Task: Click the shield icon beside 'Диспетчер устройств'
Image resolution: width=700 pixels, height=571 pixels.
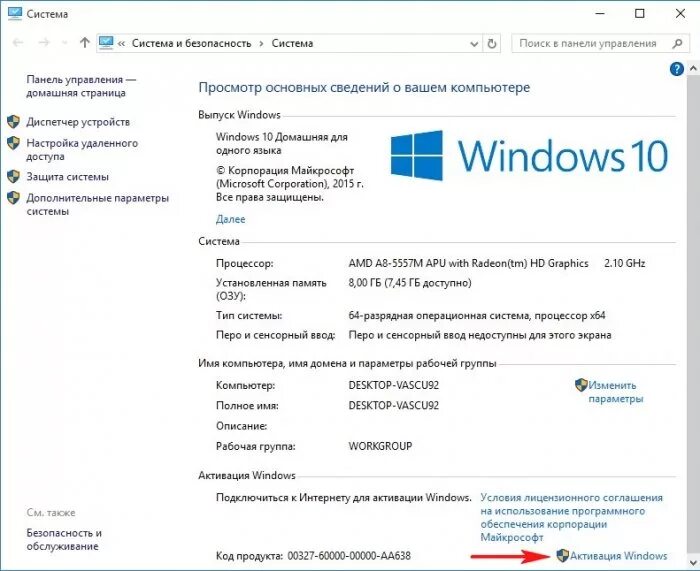Action: pos(14,121)
